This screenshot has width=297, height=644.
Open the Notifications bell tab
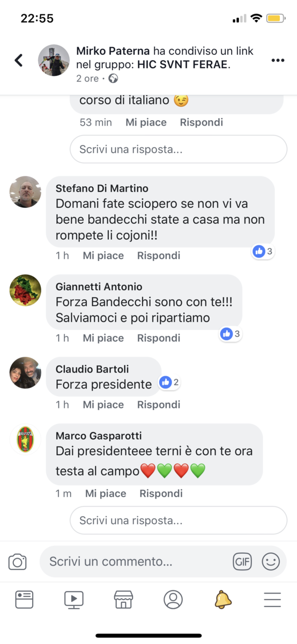coord(223,599)
